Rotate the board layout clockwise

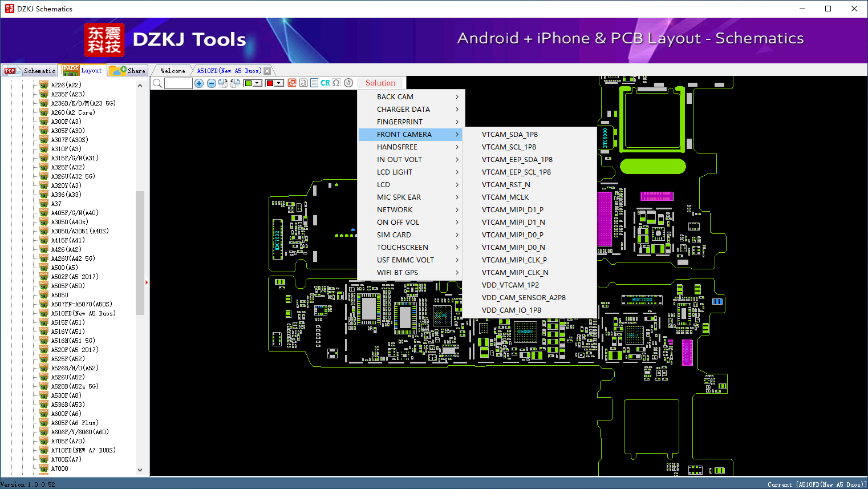[223, 83]
